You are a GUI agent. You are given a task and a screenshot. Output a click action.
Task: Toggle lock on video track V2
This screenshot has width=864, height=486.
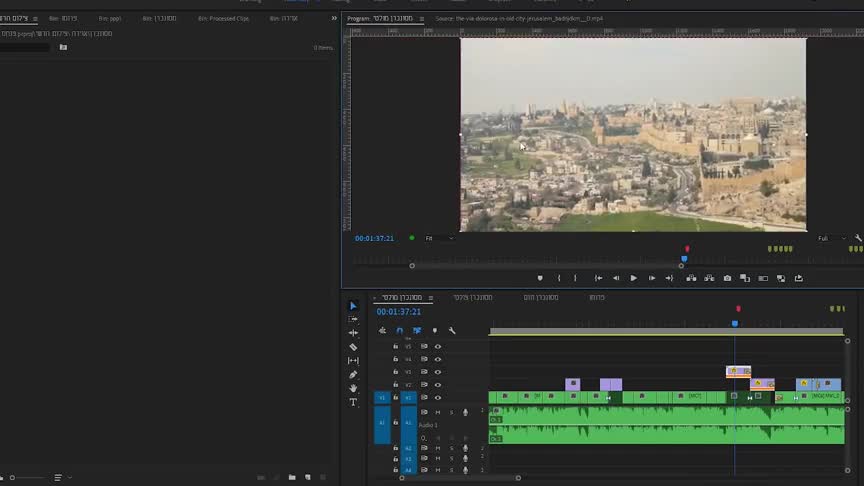pyautogui.click(x=395, y=385)
